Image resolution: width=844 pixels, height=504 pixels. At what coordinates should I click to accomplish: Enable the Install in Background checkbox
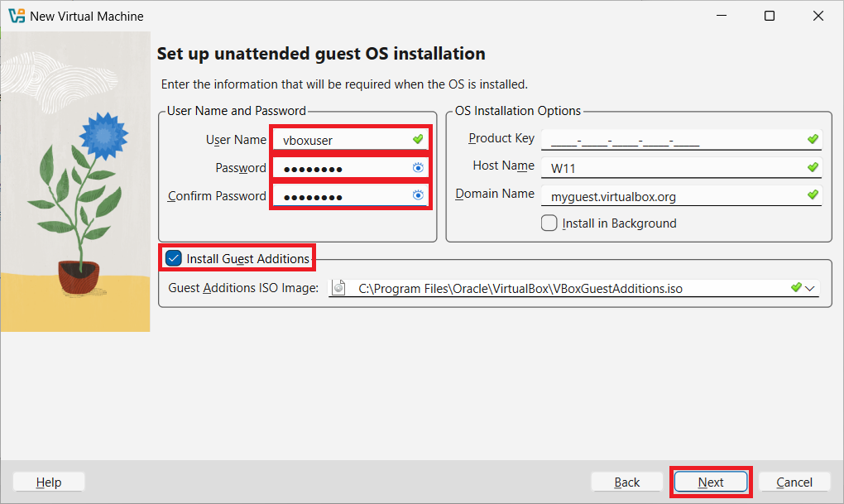tap(549, 223)
